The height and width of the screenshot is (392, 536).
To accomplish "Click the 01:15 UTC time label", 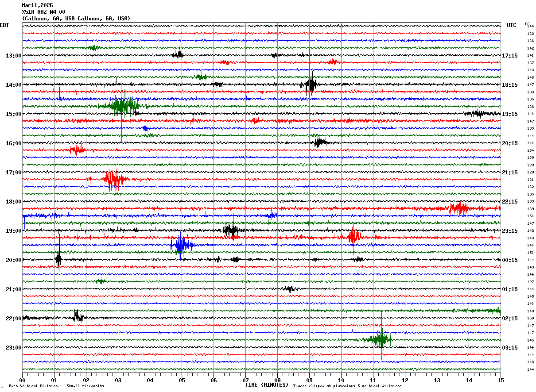I will 510,289.
